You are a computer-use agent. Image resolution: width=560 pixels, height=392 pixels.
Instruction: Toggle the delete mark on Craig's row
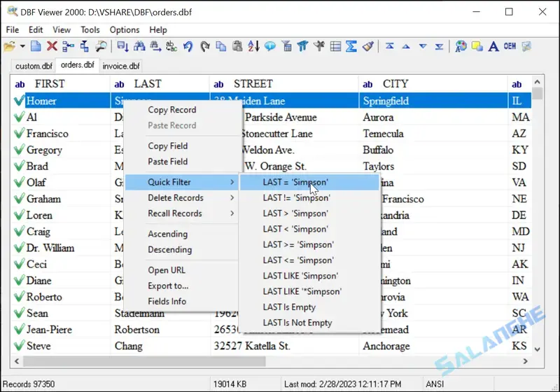19,231
